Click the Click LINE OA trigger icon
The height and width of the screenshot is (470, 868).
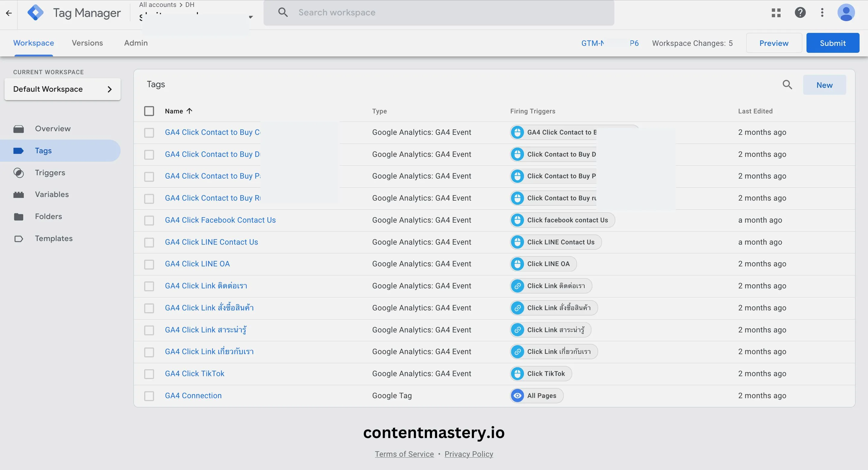click(x=517, y=264)
